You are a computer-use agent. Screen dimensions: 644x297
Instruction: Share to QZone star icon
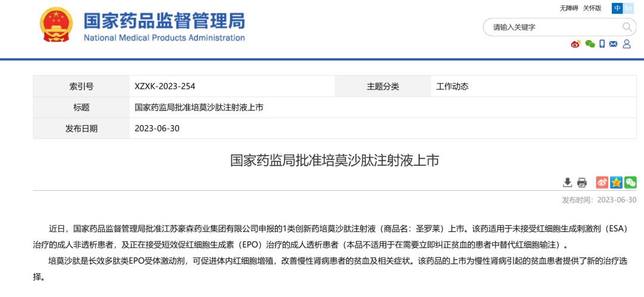point(616,182)
